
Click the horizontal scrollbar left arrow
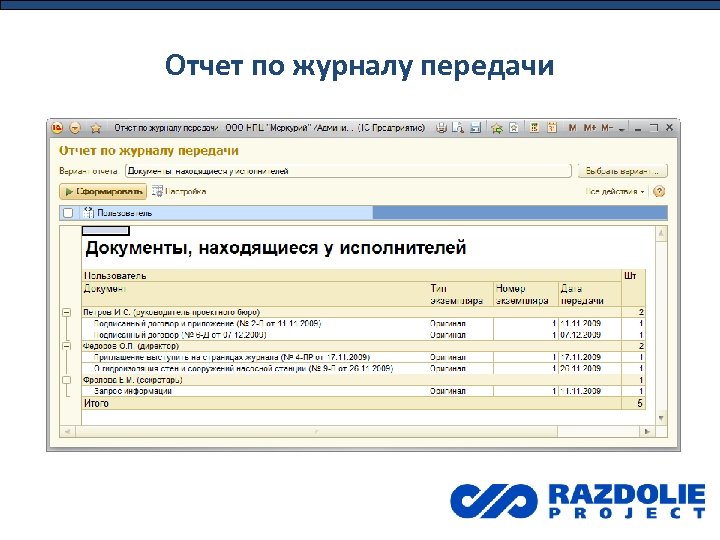[68, 432]
